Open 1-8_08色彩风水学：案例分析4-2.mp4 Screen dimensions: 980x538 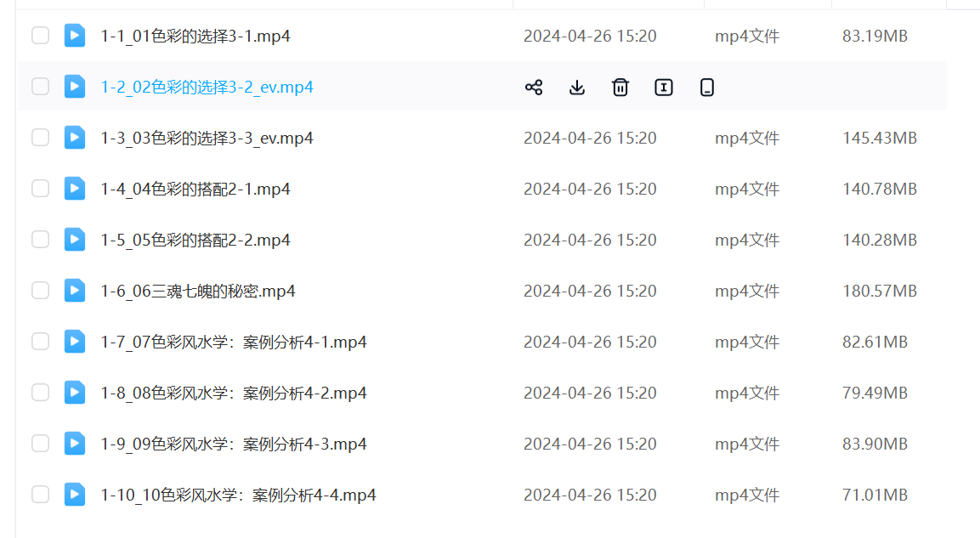(x=234, y=393)
